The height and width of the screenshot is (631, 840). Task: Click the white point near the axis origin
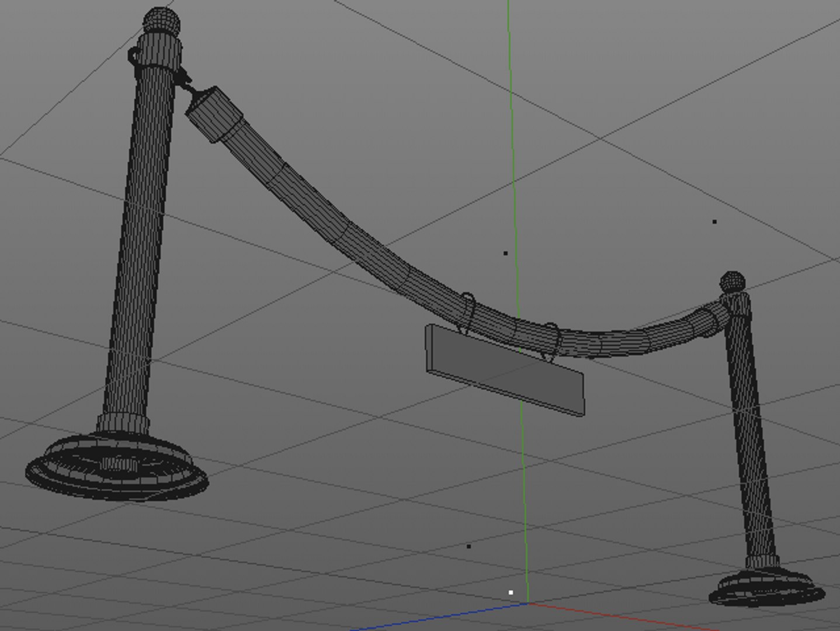(511, 592)
